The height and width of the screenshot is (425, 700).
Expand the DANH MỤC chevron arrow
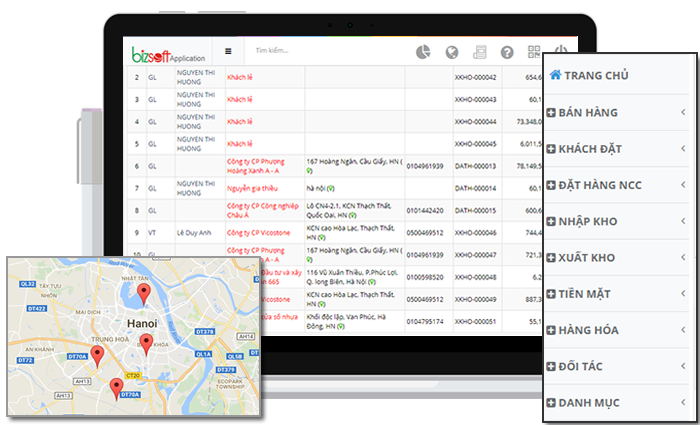click(x=682, y=403)
